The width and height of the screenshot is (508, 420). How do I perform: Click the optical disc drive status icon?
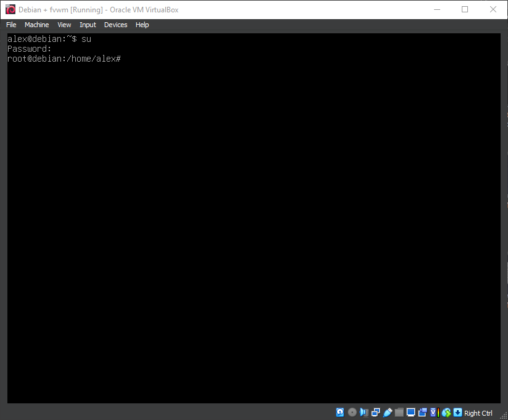click(352, 413)
